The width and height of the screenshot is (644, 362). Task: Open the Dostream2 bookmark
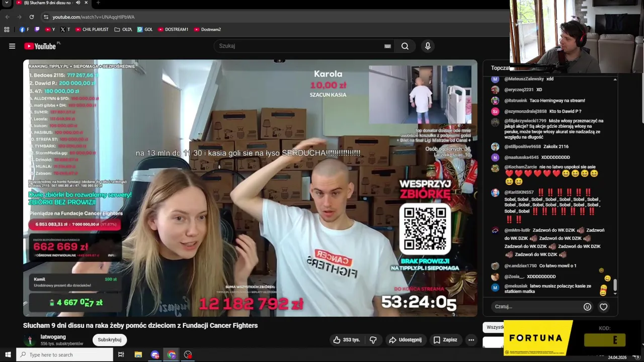click(x=207, y=30)
